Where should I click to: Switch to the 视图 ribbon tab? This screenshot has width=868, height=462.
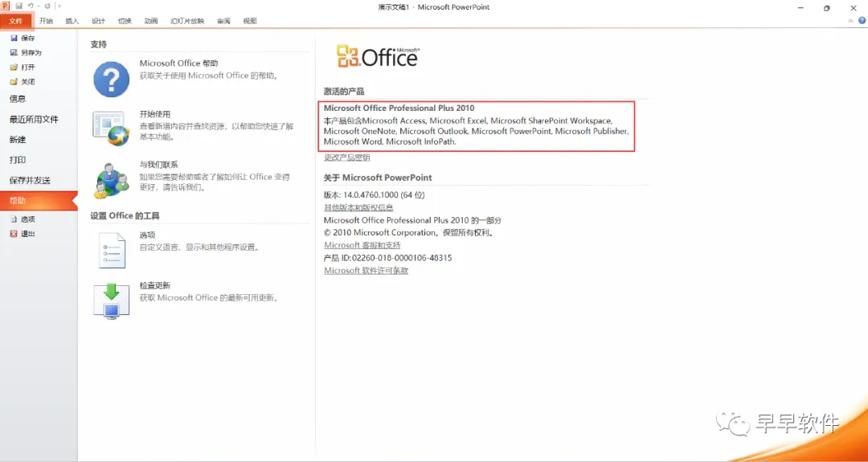[x=250, y=21]
